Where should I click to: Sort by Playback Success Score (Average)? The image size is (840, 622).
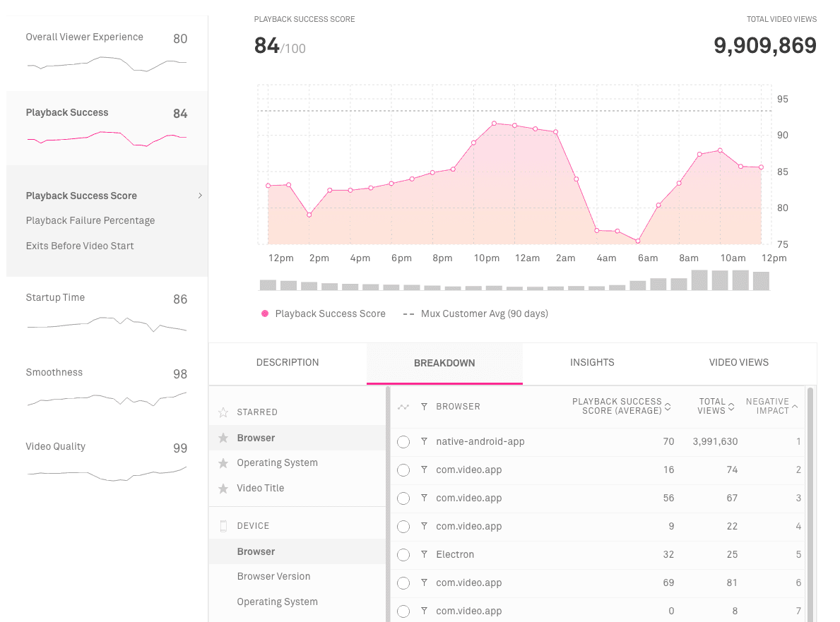click(668, 407)
